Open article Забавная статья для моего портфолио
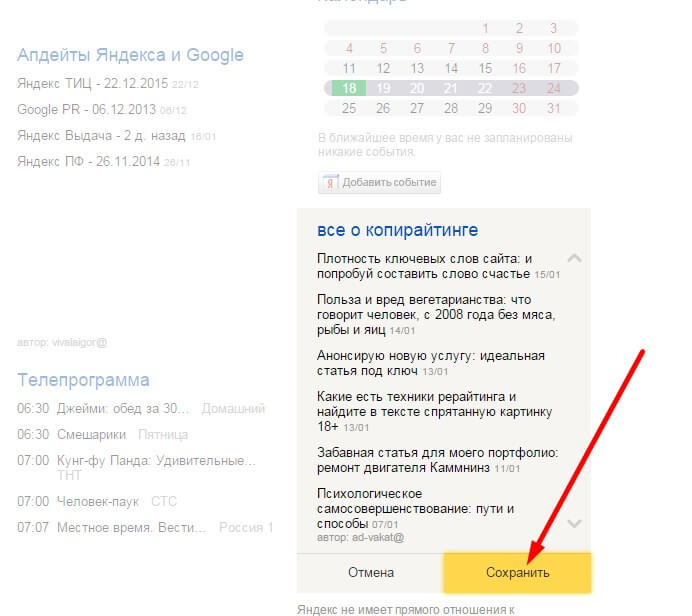 point(437,460)
